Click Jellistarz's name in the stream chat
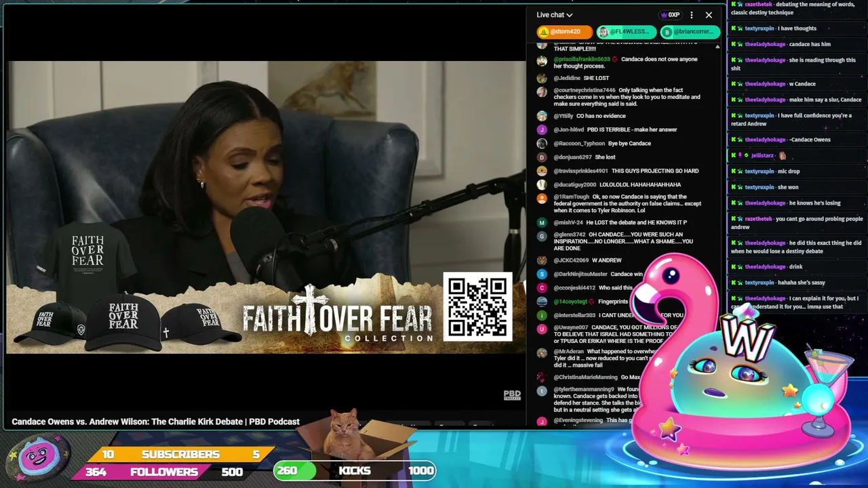The width and height of the screenshot is (868, 488). [762, 155]
